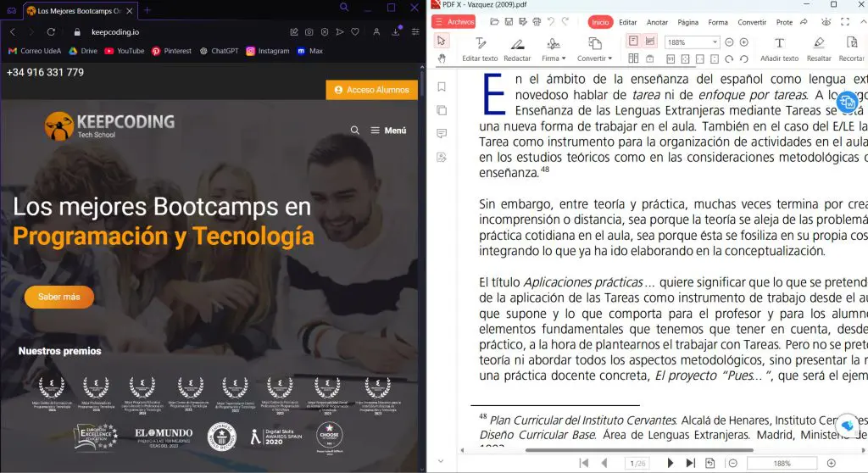Expand the PDF sidebar bottom chevron
Viewport: 868px width, 473px height.
(441, 461)
